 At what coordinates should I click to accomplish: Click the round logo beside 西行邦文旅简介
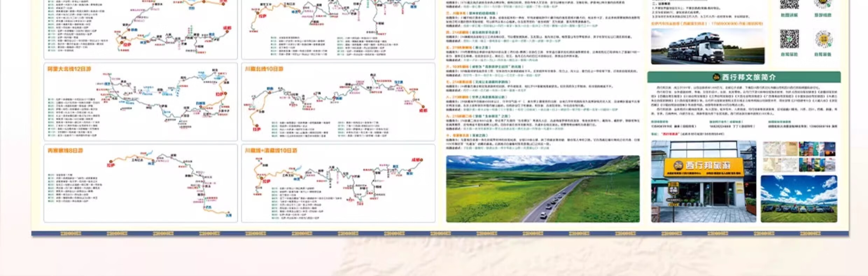pos(716,77)
